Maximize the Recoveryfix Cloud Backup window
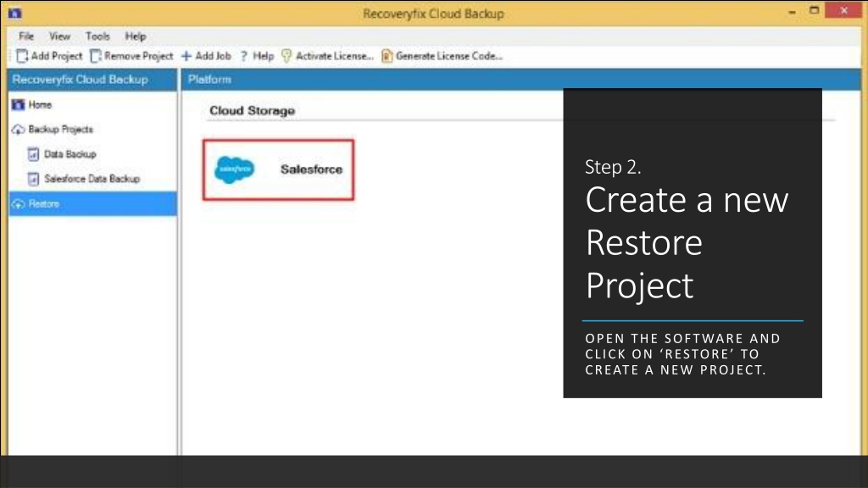Viewport: 868px width, 488px height. pyautogui.click(x=815, y=10)
